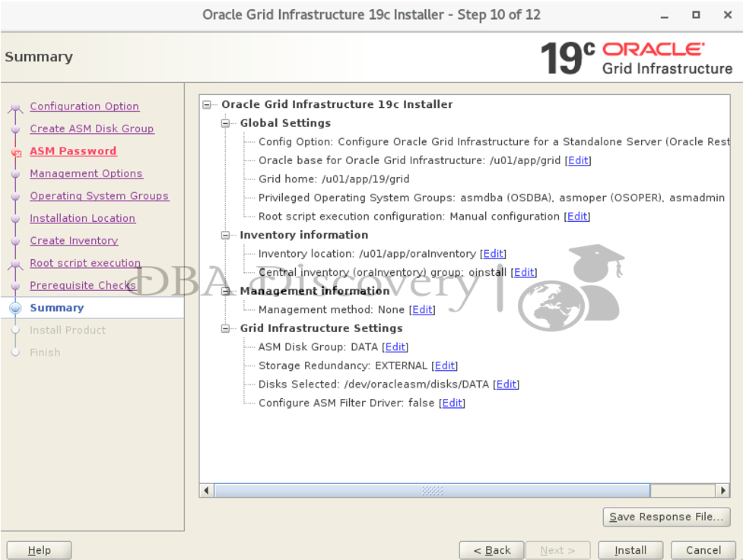Click the horizontal scrollbar thumb
The width and height of the screenshot is (743, 560).
pyautogui.click(x=431, y=491)
